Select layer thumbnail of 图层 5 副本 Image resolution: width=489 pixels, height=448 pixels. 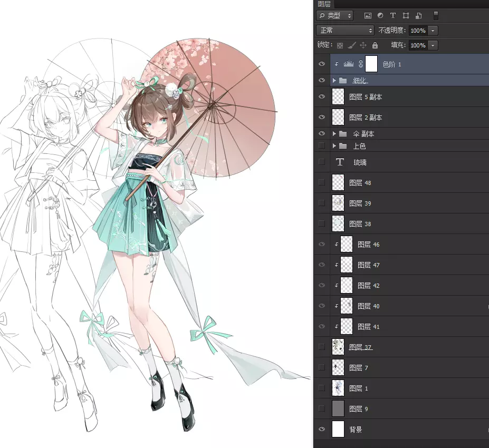338,96
